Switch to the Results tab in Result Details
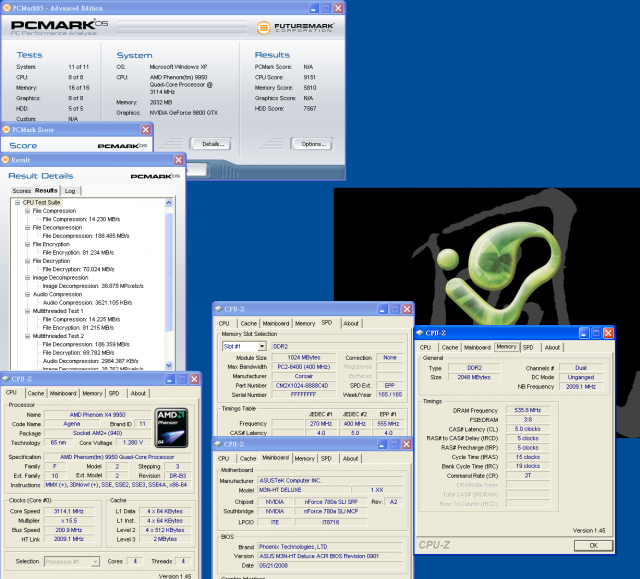The image size is (640, 579). coord(46,190)
